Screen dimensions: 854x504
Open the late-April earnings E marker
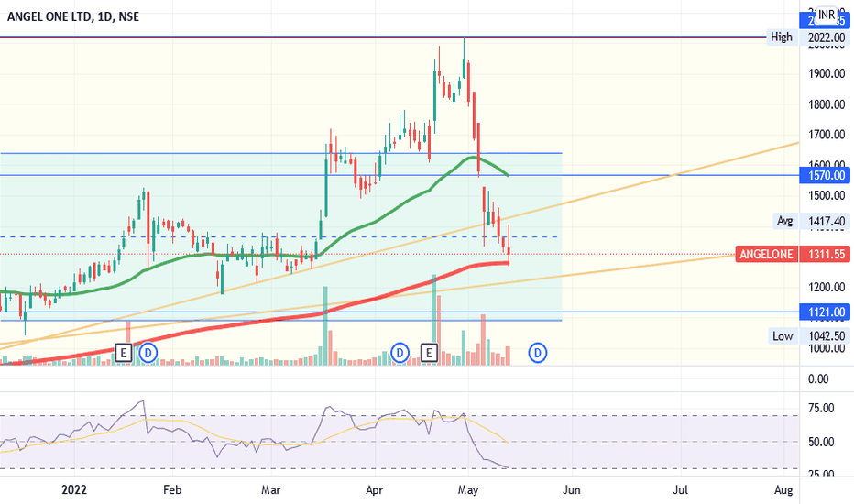(429, 353)
